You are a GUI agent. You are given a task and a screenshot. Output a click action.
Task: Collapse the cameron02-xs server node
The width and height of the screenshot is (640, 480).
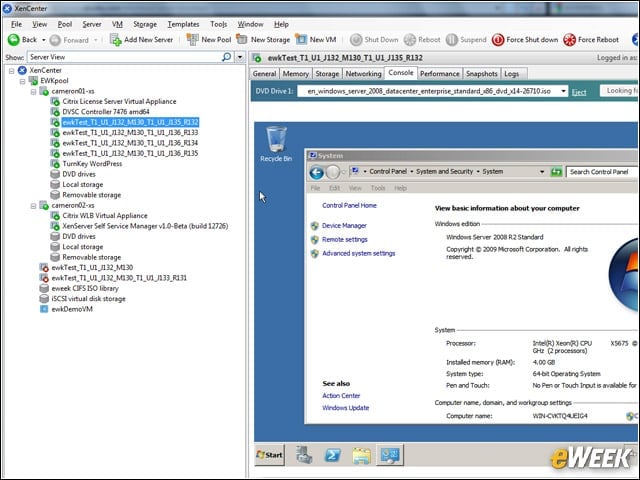pyautogui.click(x=33, y=206)
